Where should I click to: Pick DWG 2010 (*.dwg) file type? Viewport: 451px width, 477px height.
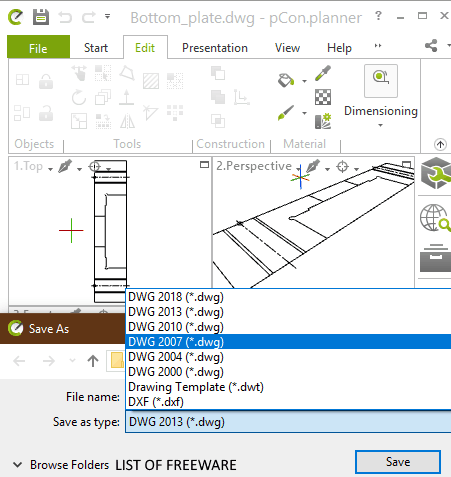288,327
